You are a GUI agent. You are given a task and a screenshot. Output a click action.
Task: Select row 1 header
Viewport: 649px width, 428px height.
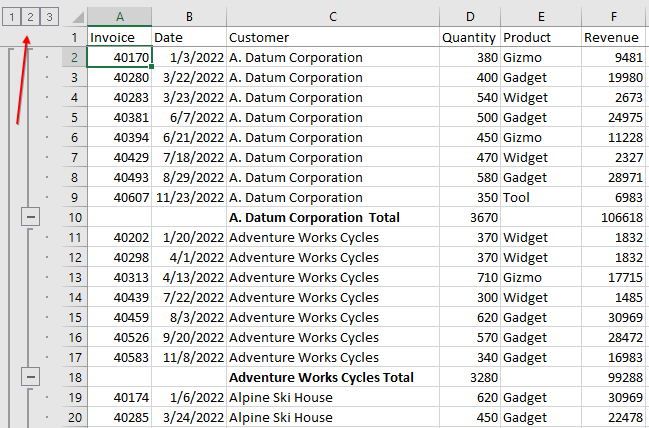click(x=75, y=37)
